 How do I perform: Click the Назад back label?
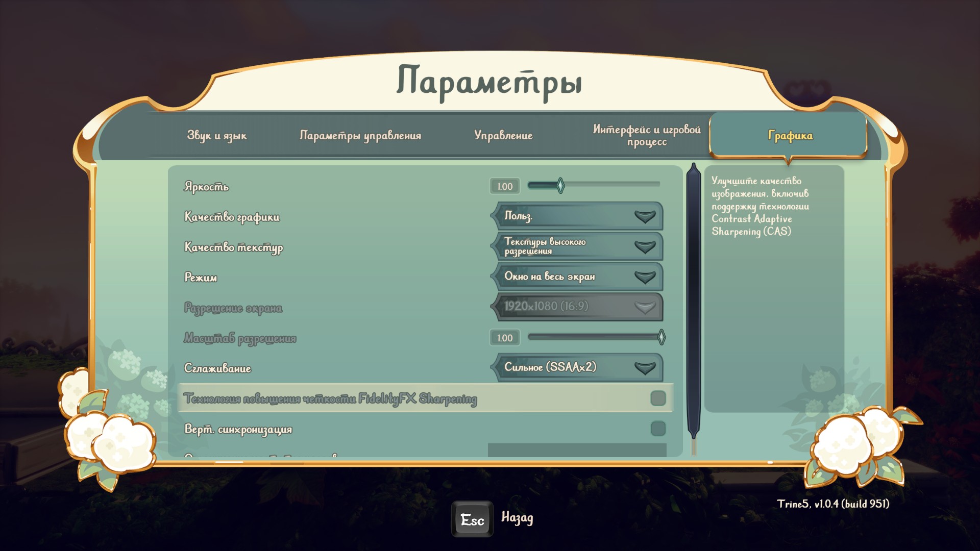[x=517, y=518]
